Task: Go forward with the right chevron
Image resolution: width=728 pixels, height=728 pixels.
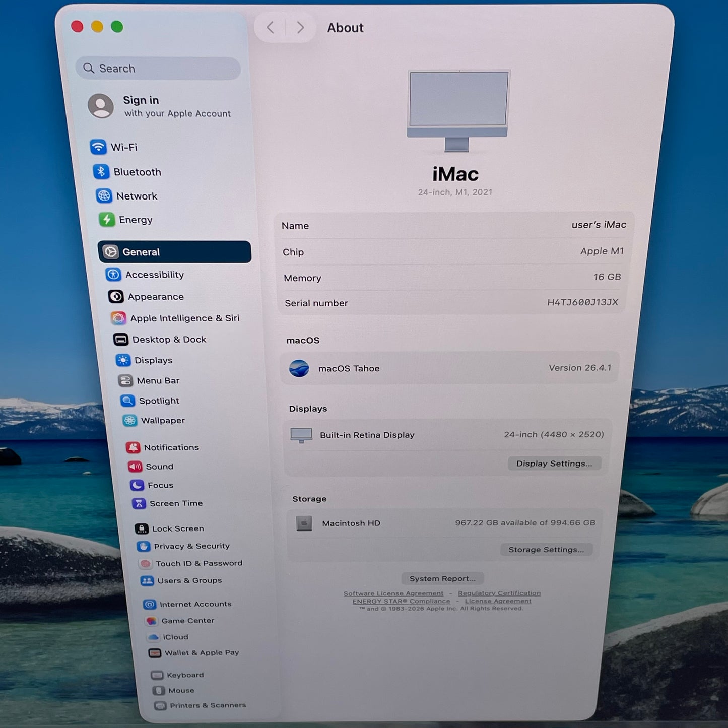Action: [300, 27]
